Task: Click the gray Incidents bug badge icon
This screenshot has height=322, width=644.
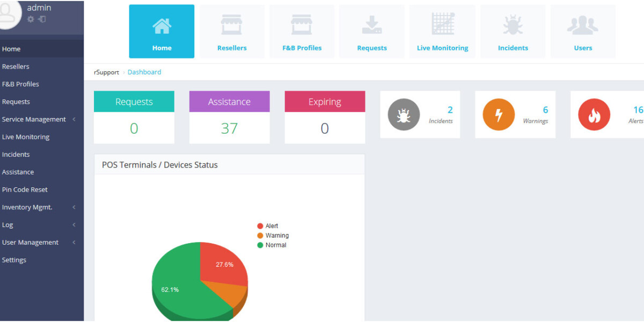Action: 403,114
